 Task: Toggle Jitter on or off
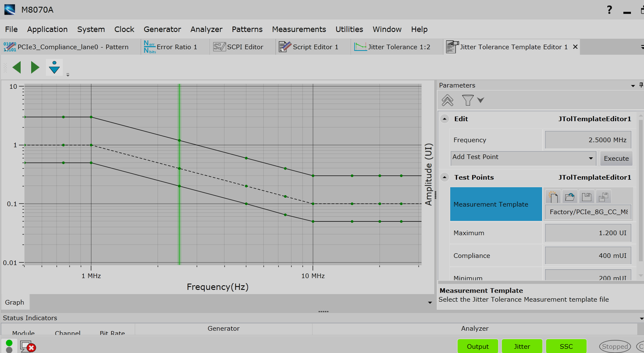coord(522,346)
